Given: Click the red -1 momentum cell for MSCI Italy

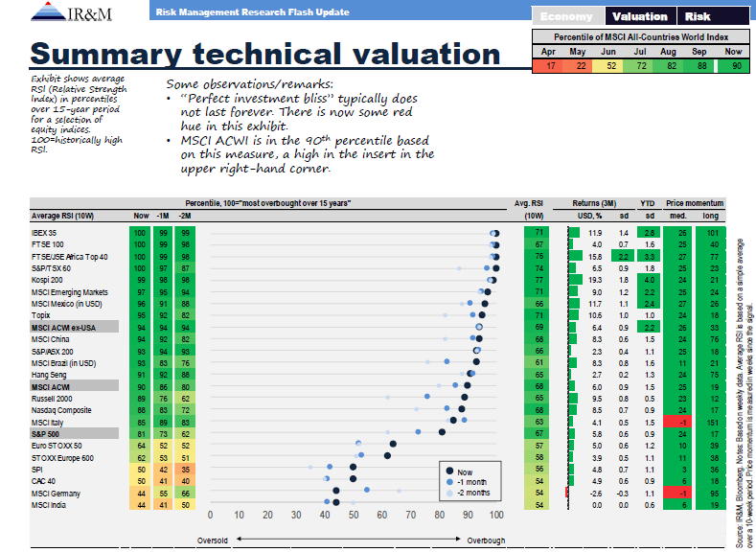Looking at the screenshot, I should click(677, 423).
